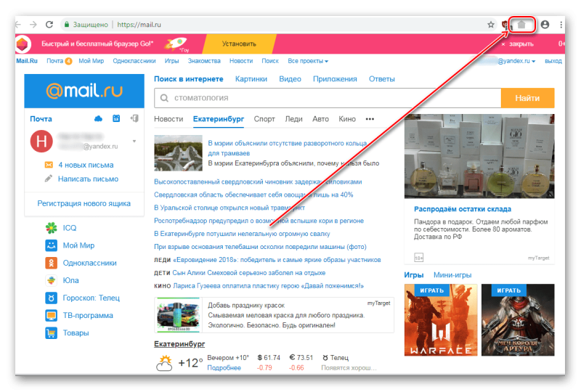Open Знакомства in top navigation
This screenshot has height=392, width=581.
[204, 61]
